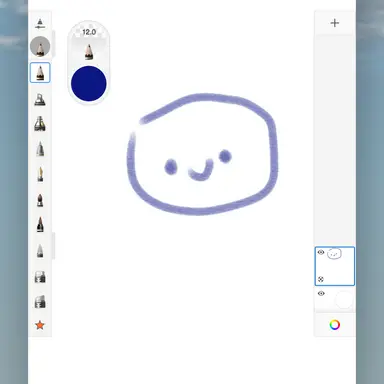384x384 pixels.
Task: Select the small dark-tipped ballpoint pen brush
Action: coord(40,200)
